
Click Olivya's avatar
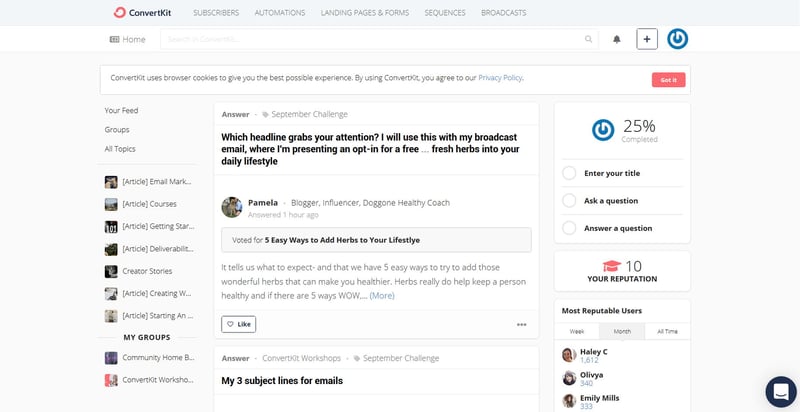569,378
